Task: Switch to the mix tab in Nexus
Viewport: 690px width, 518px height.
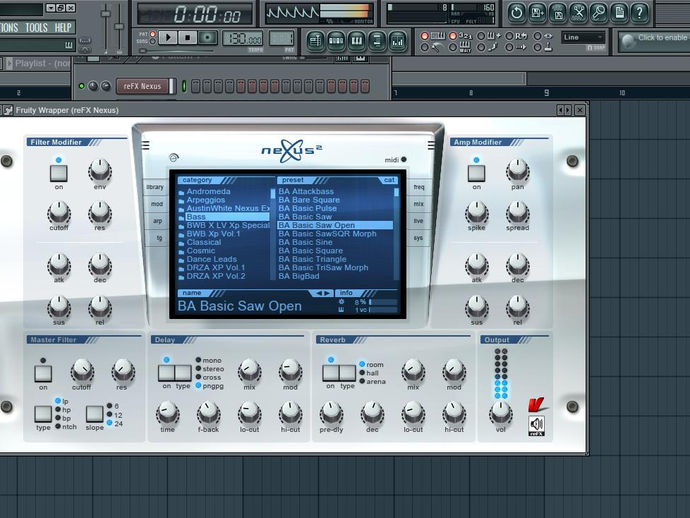Action: click(x=418, y=204)
